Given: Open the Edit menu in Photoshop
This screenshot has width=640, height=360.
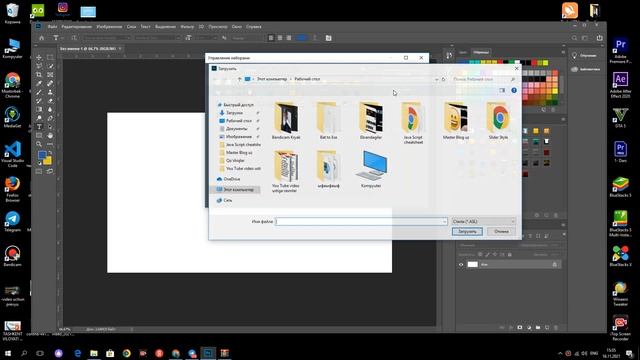Looking at the screenshot, I should coord(77,27).
